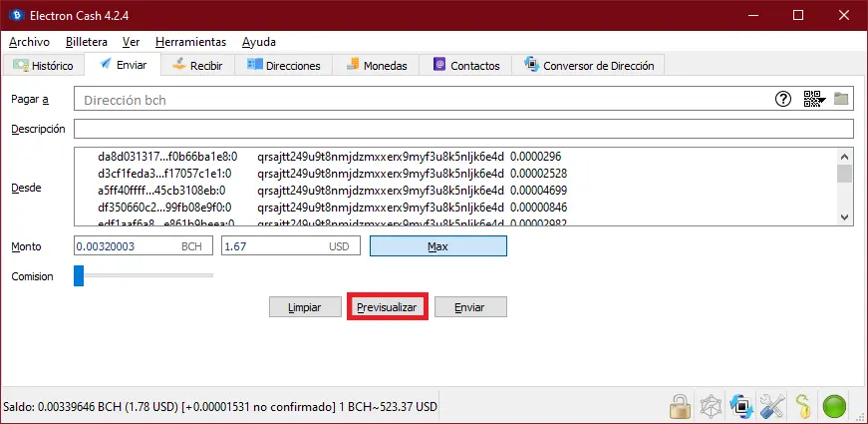The height and width of the screenshot is (424, 868).
Task: Click the amount value 0.00000846
Action: tap(538, 208)
